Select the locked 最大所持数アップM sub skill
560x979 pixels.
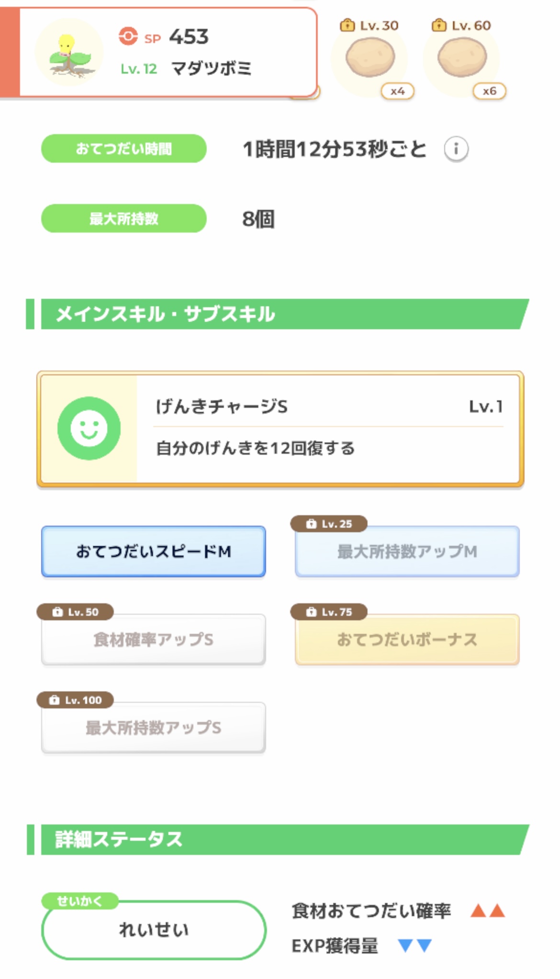[x=407, y=551]
